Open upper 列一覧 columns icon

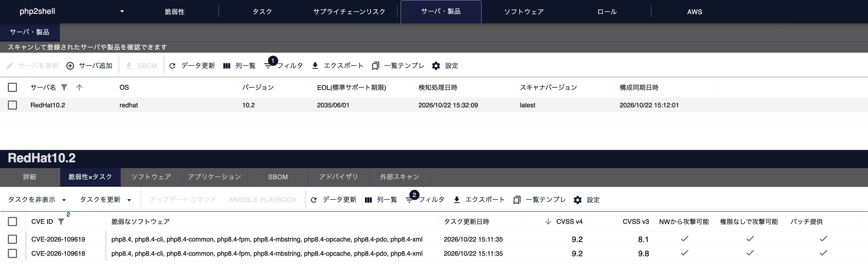click(x=227, y=66)
